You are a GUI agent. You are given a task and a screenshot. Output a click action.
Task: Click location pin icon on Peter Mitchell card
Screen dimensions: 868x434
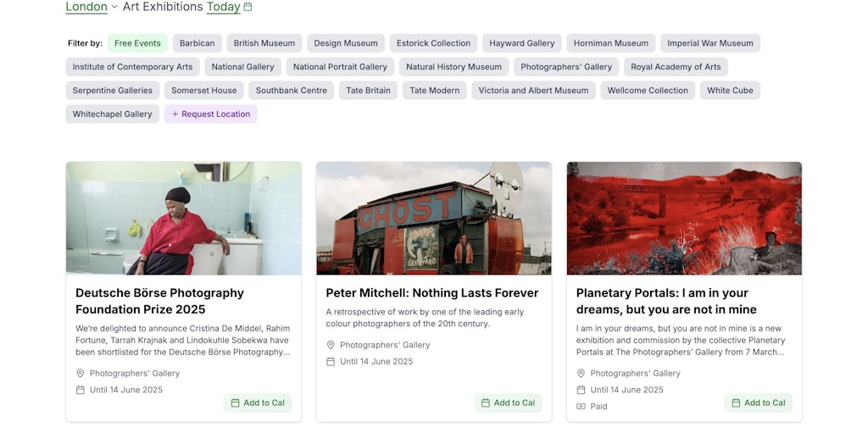(331, 345)
